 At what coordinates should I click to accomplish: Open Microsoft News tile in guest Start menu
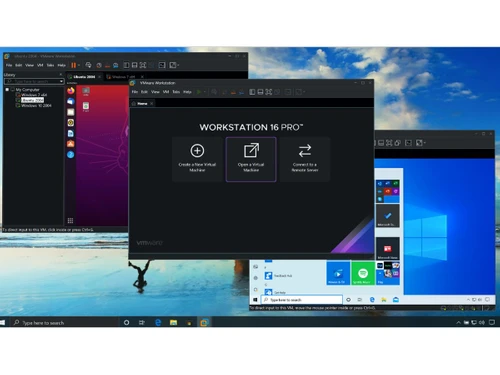[x=388, y=249]
